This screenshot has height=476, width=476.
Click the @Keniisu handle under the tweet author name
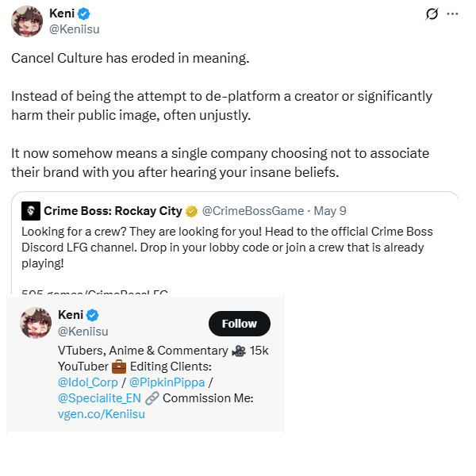75,29
